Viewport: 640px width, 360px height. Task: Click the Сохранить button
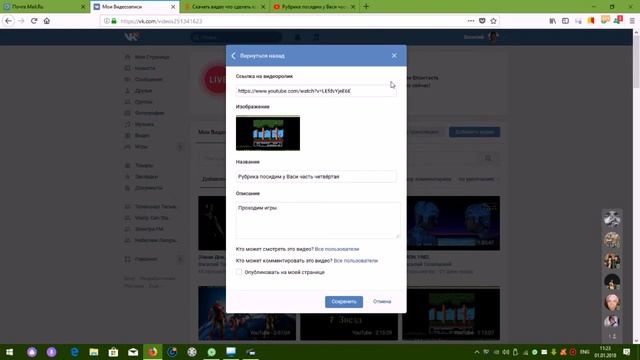tap(344, 302)
